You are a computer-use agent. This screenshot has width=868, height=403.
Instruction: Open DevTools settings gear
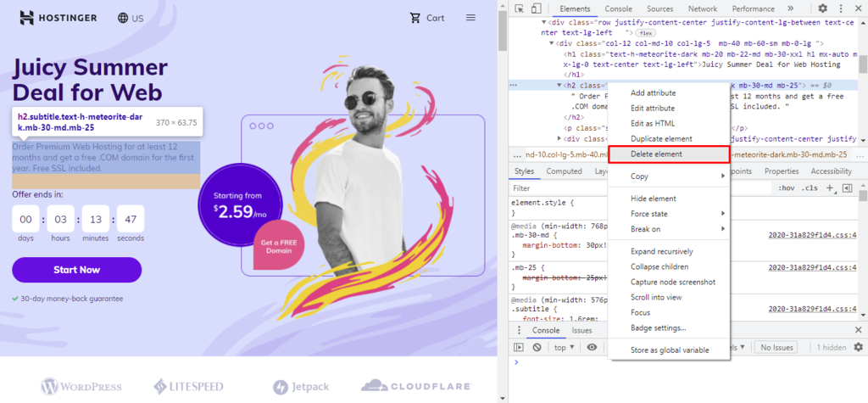click(x=823, y=8)
